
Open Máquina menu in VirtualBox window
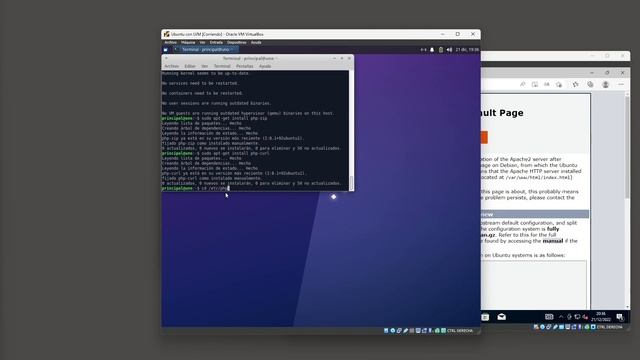pyautogui.click(x=188, y=42)
